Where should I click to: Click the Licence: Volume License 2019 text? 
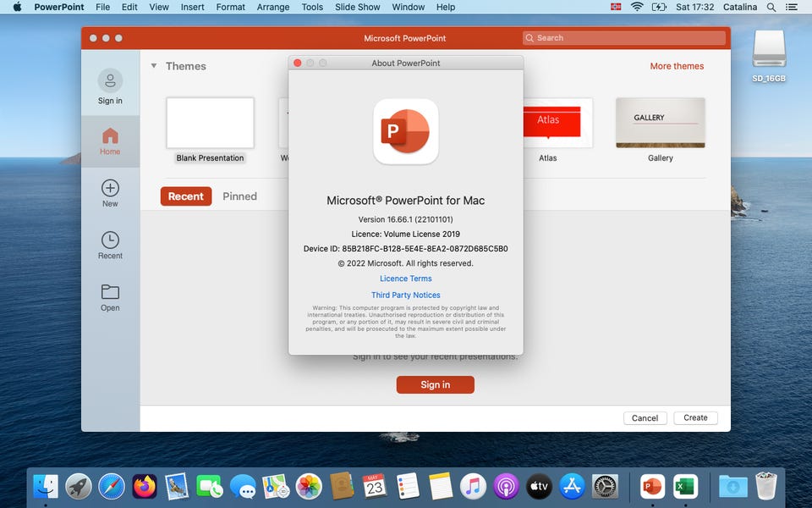click(405, 234)
